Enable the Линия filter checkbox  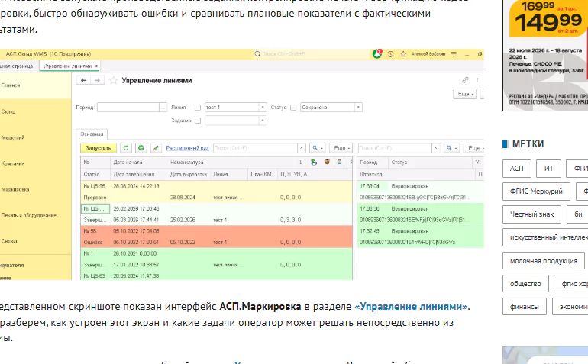[198, 108]
